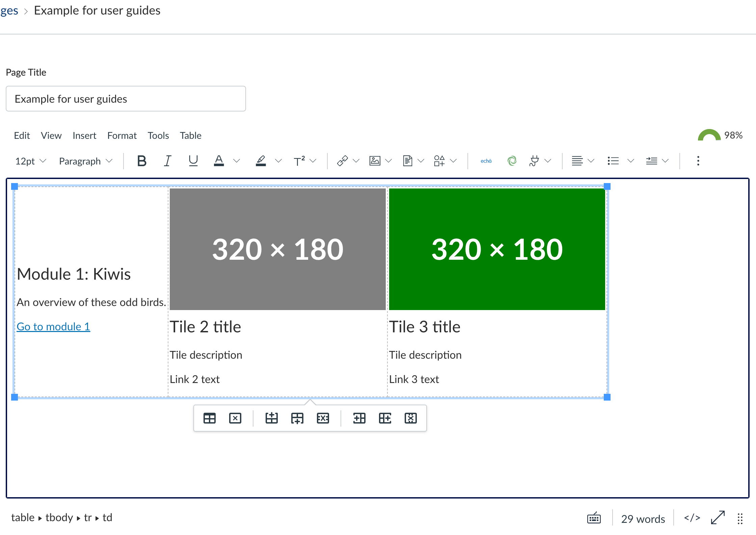Open table properties from table toolbar
756x535 pixels.
click(210, 418)
